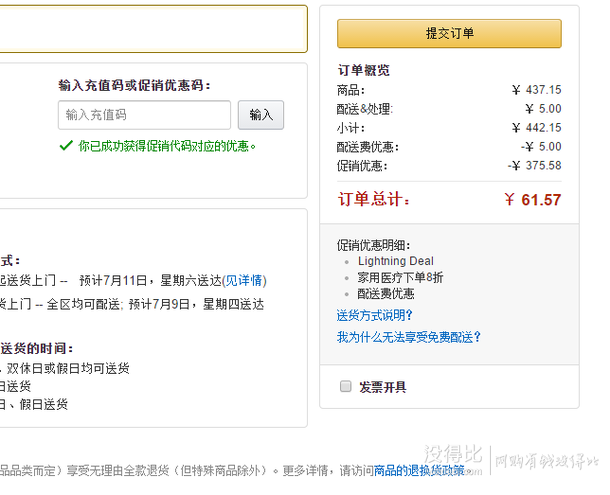Click the 输入 apply code button
Viewport: 610px width, 495px height.
pos(261,115)
